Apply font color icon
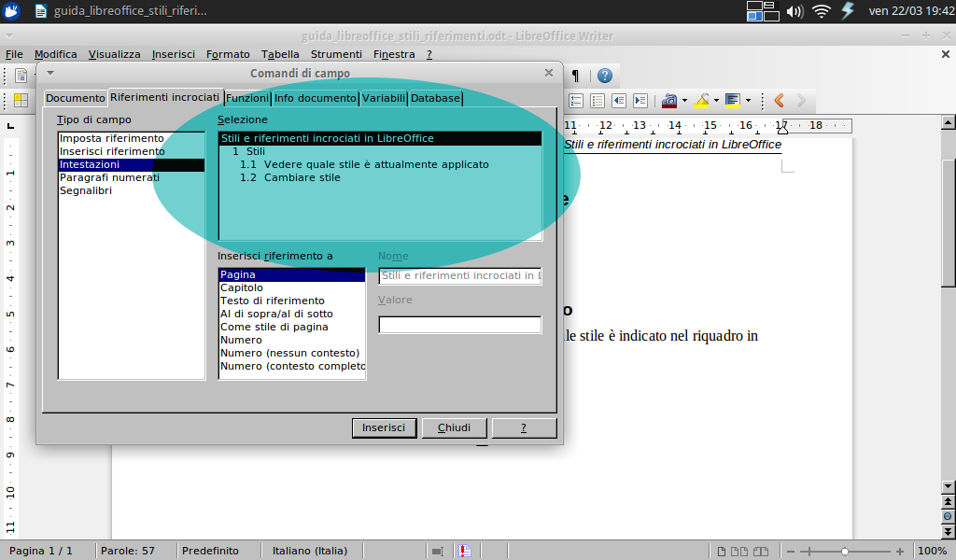Image resolution: width=956 pixels, height=560 pixels. click(x=669, y=101)
